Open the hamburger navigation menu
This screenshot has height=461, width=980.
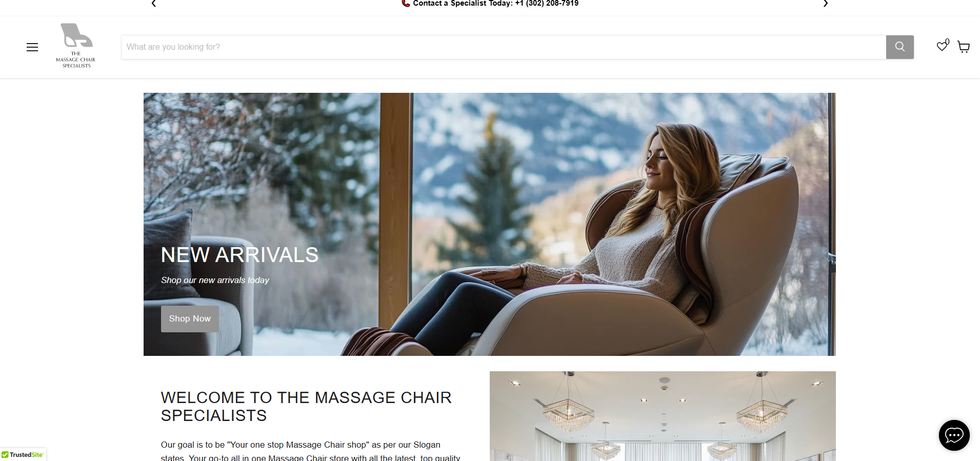32,47
